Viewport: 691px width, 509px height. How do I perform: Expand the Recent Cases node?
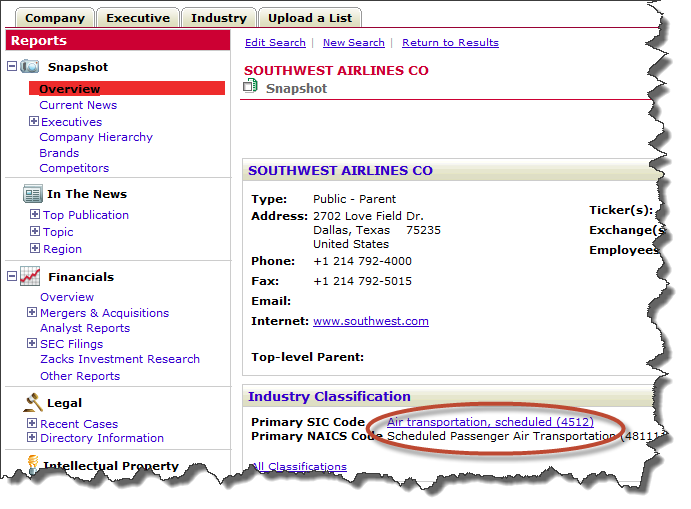[x=32, y=424]
